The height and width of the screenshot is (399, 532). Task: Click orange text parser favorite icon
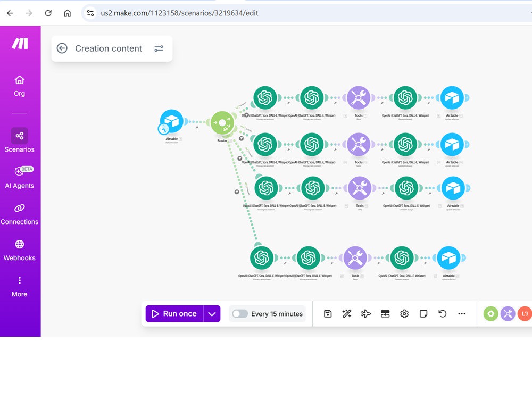tap(525, 314)
